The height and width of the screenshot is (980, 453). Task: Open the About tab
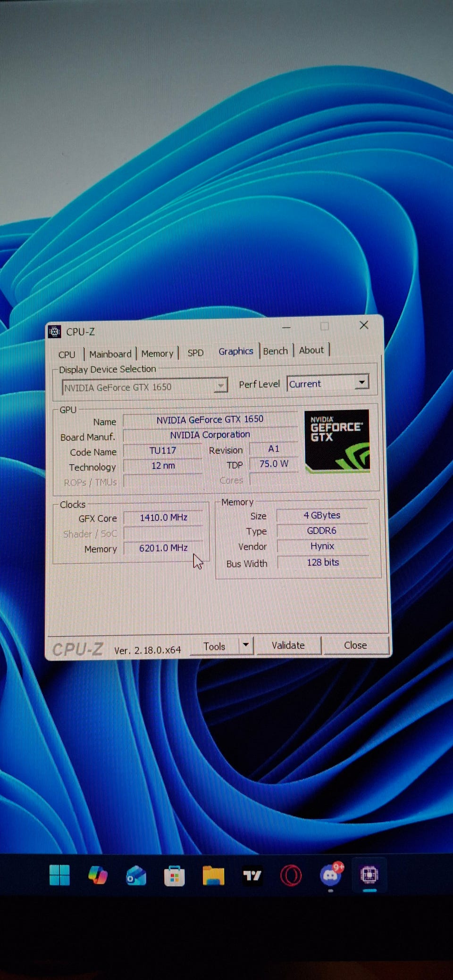pyautogui.click(x=311, y=350)
